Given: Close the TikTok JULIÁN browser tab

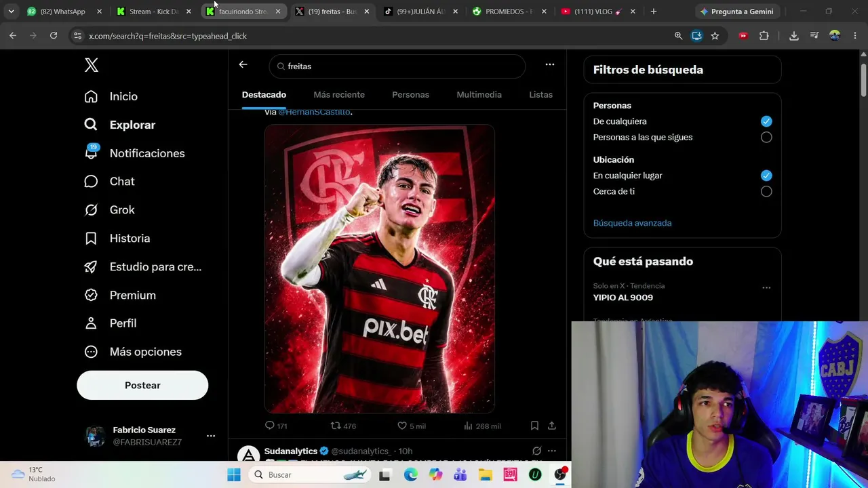Looking at the screenshot, I should click(x=456, y=12).
